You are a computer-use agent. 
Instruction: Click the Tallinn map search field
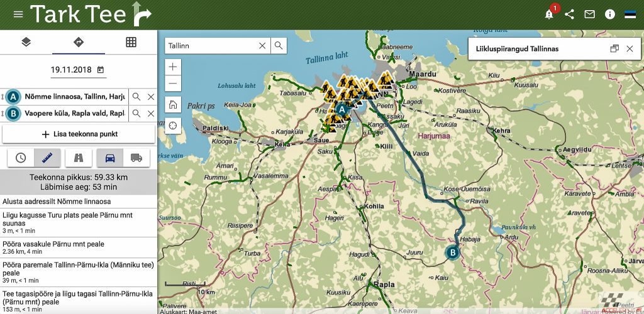tap(211, 46)
